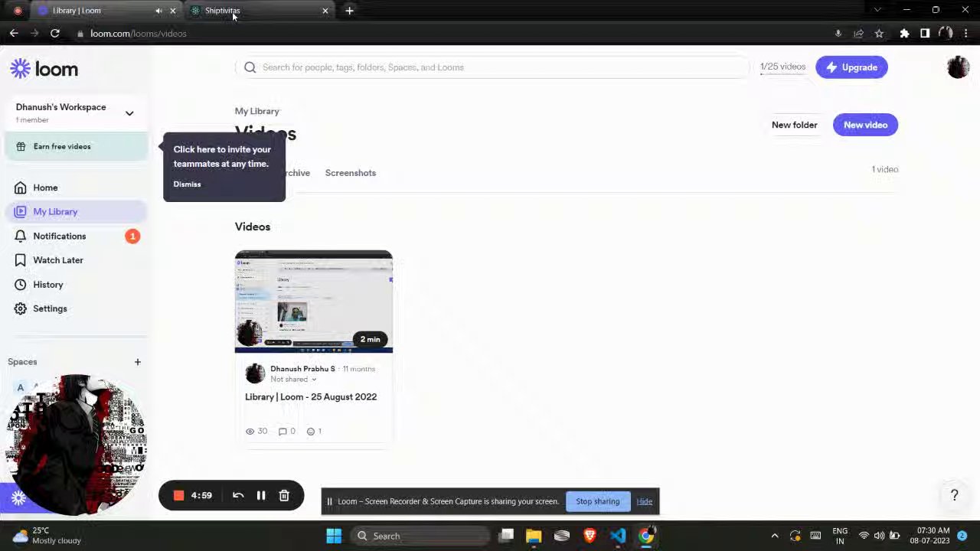
Task: Restart recording with the undo arrow
Action: click(x=238, y=496)
